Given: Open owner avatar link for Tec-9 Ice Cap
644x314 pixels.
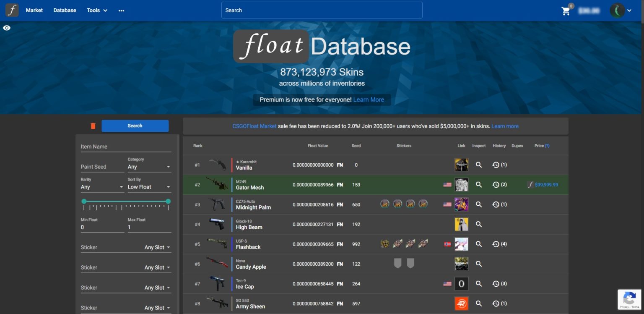Looking at the screenshot, I should 461,284.
